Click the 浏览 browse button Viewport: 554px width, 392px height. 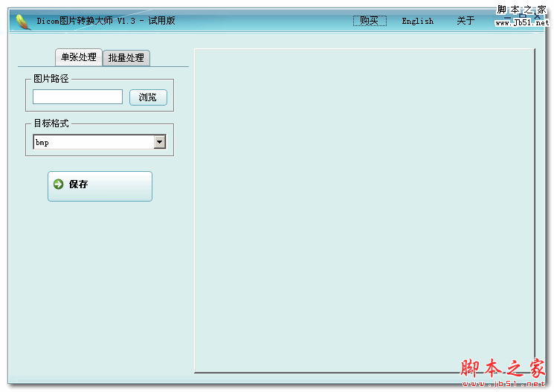click(x=148, y=97)
